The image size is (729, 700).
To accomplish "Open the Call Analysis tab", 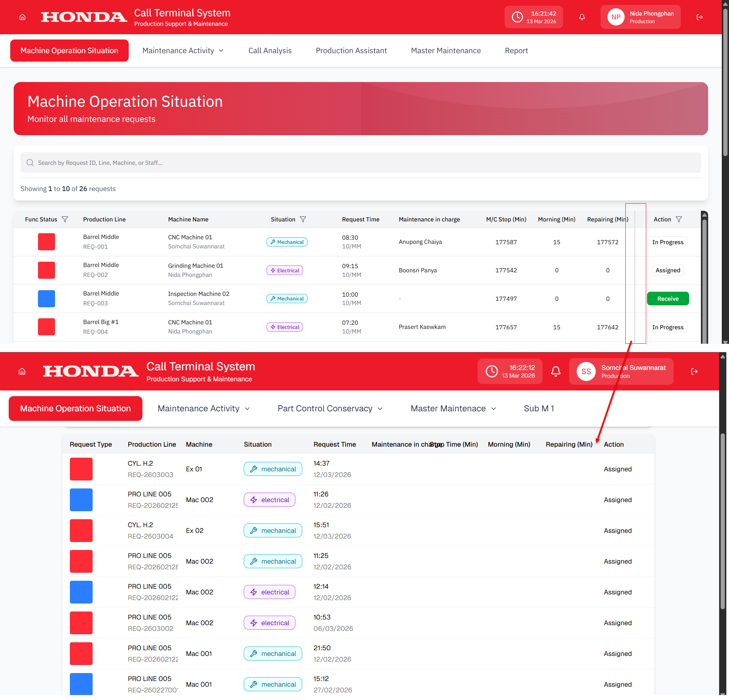I will [x=270, y=51].
